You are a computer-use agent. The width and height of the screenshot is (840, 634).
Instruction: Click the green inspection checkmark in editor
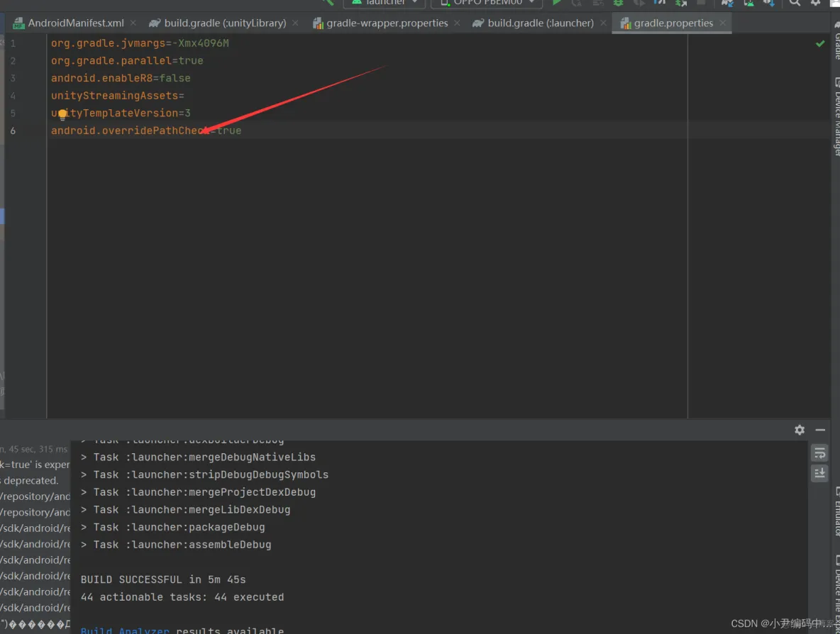pyautogui.click(x=820, y=43)
